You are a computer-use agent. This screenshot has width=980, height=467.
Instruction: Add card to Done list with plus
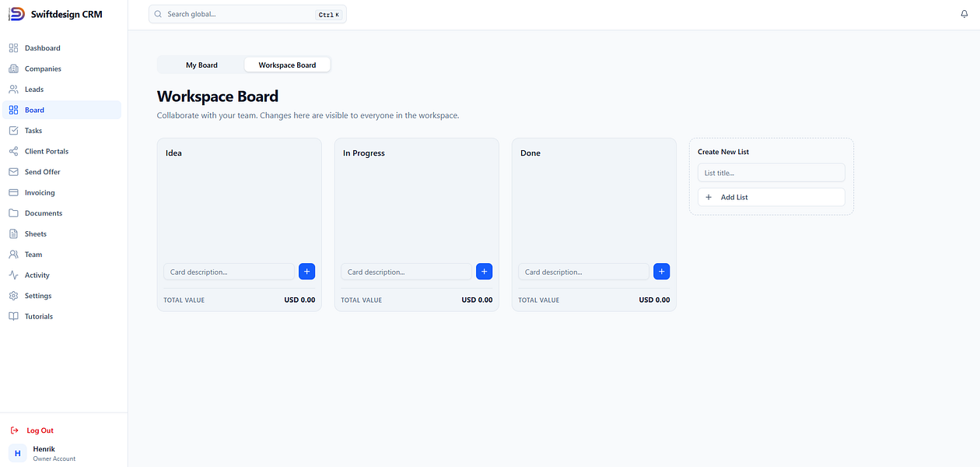661,272
